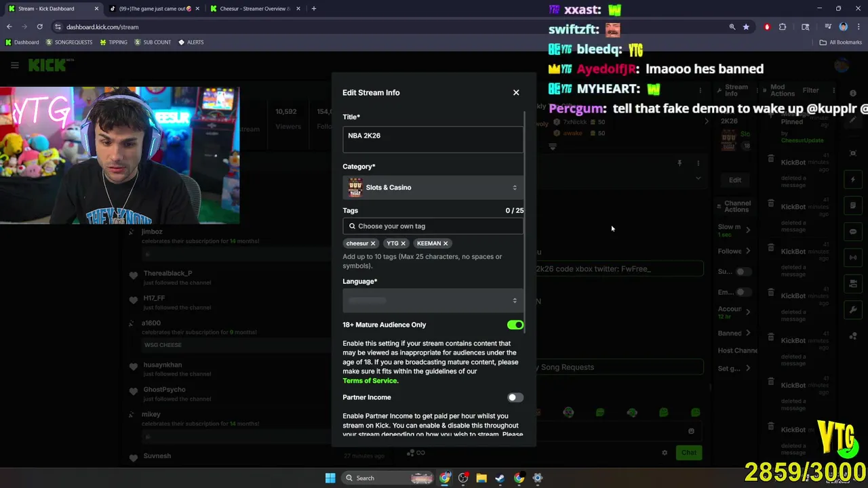Open File Explorer from the taskbar
This screenshot has height=488, width=868.
tap(481, 478)
